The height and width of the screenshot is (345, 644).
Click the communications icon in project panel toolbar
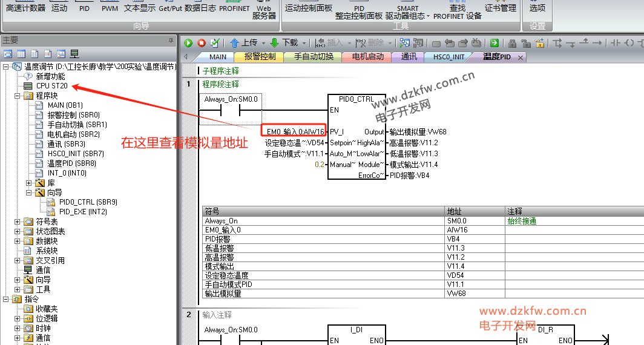pyautogui.click(x=75, y=54)
